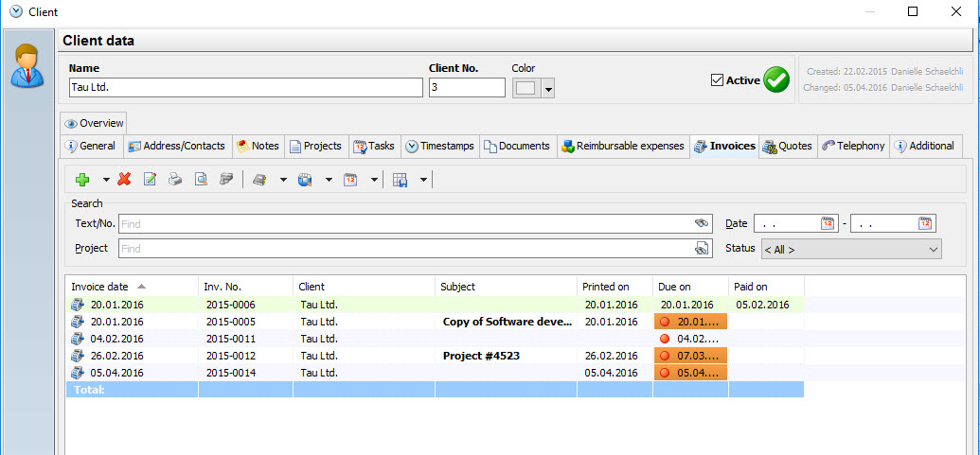Open the Reimbursable expenses tab
Image resolution: width=980 pixels, height=455 pixels.
pyautogui.click(x=622, y=146)
